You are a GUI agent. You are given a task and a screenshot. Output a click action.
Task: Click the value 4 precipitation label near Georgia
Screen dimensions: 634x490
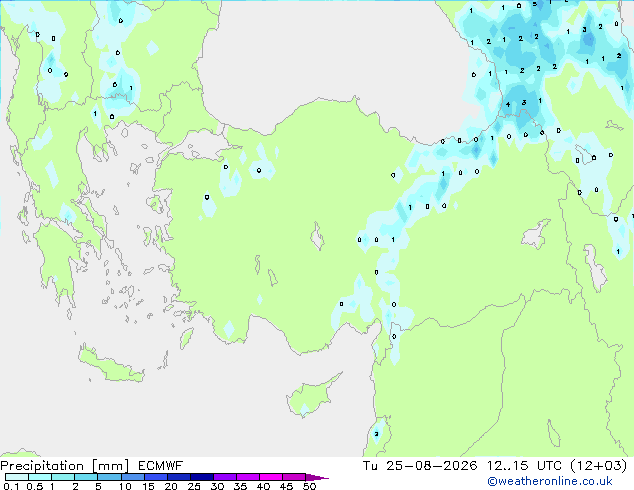coord(508,105)
